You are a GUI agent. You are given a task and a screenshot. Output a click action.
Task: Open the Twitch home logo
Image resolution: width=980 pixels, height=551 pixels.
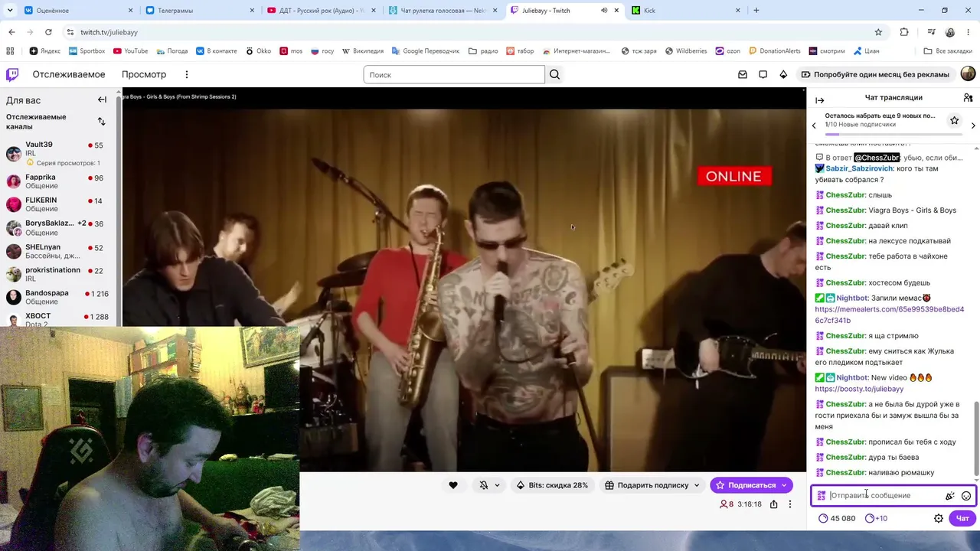click(x=12, y=74)
